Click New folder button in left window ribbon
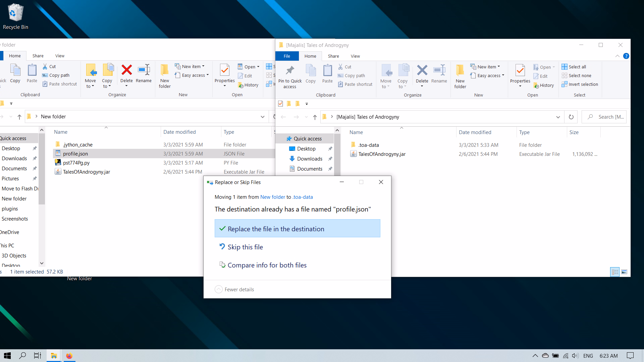 165,76
